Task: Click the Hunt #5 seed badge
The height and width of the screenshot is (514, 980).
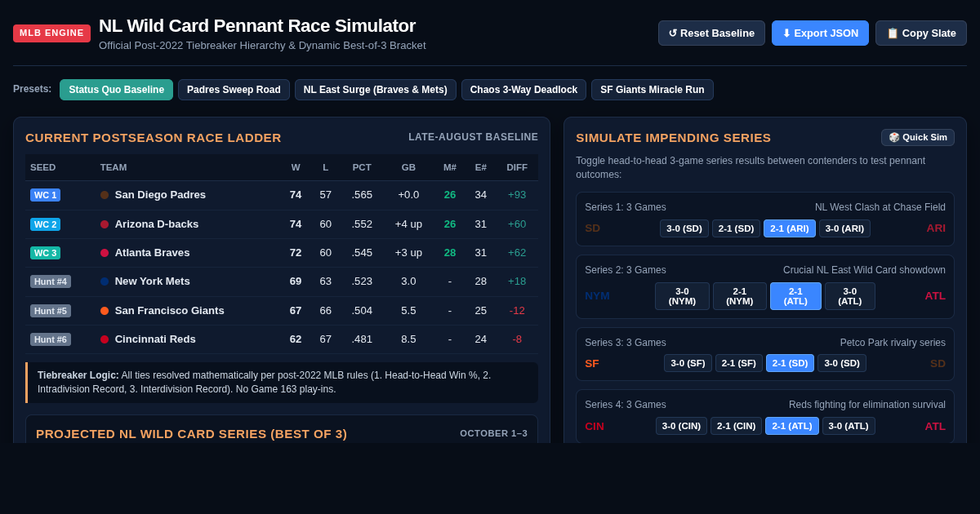Action: [x=51, y=311]
